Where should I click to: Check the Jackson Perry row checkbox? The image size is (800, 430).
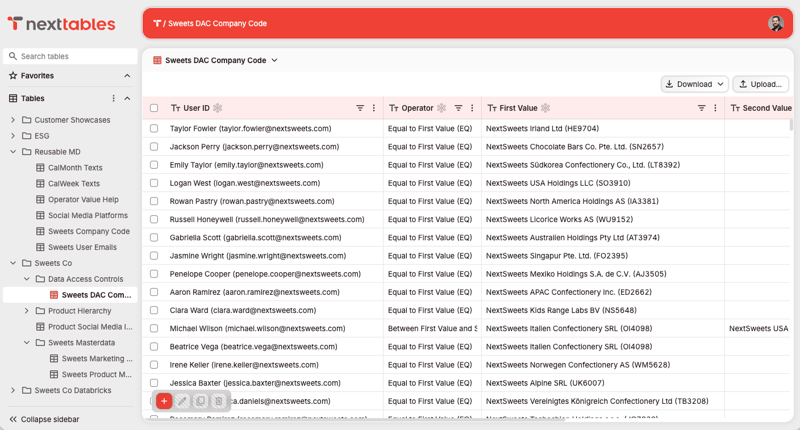click(154, 147)
